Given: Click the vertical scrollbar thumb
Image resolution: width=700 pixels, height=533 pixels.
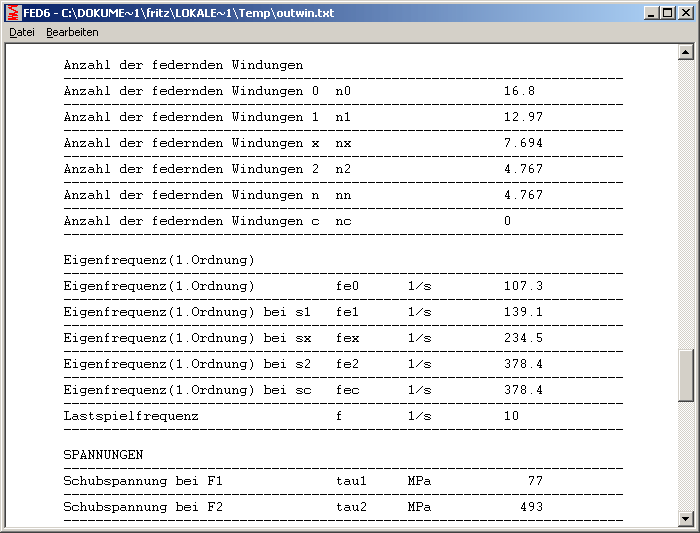Looking at the screenshot, I should pos(686,374).
